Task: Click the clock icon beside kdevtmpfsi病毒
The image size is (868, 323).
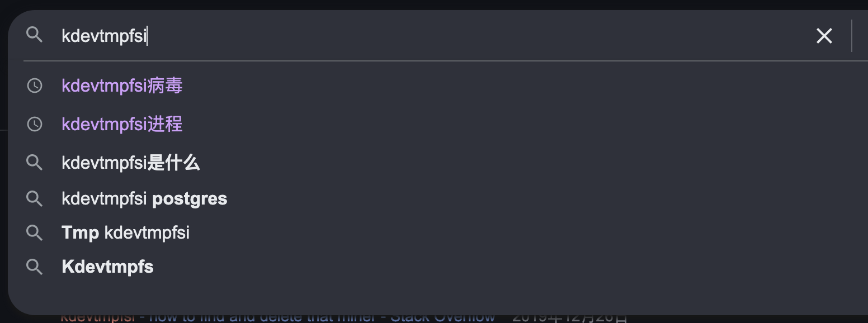Action: (x=35, y=85)
